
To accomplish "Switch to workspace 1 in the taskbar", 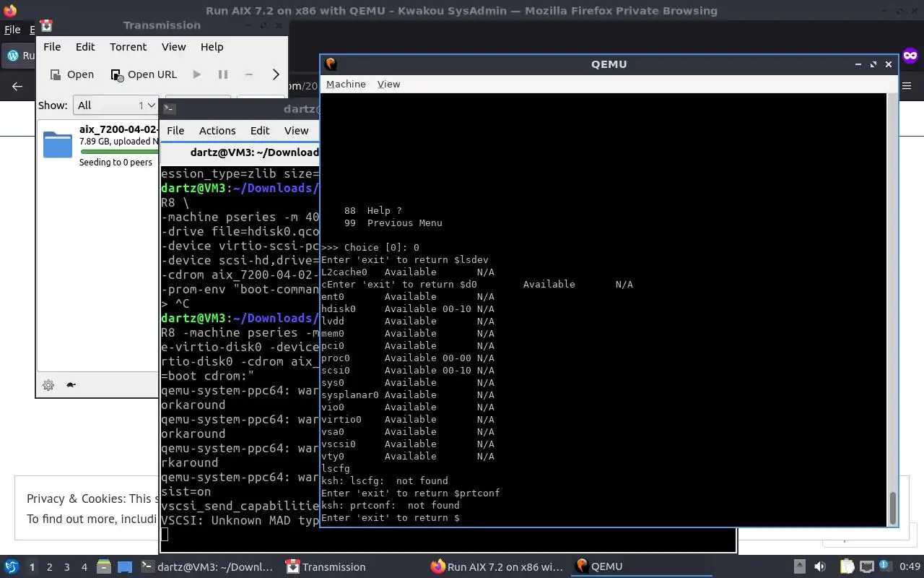I will tap(32, 567).
